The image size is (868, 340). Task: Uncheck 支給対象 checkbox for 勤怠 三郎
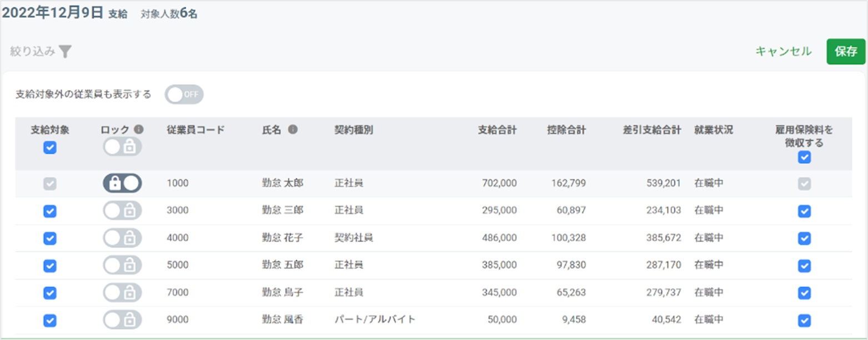[50, 211]
